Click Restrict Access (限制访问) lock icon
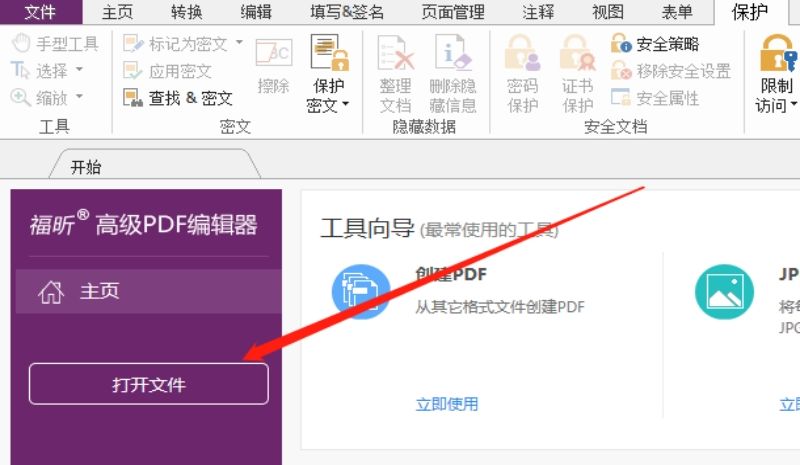The height and width of the screenshot is (465, 800). (x=777, y=53)
